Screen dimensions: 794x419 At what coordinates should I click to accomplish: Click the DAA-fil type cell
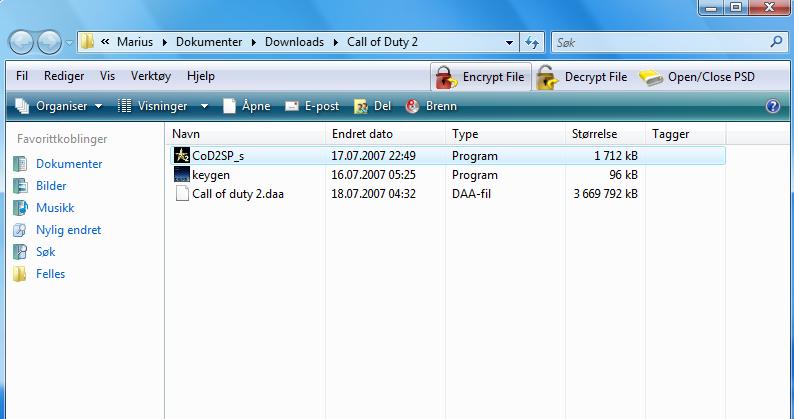471,194
